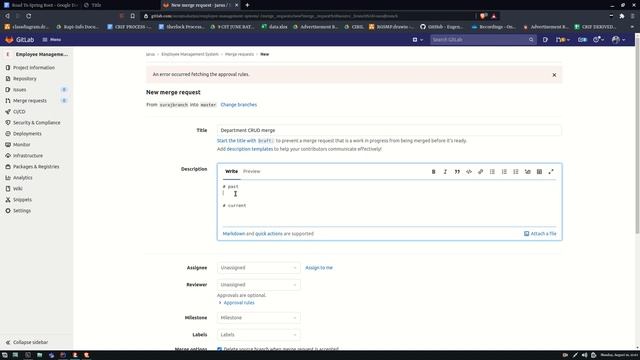Reload the page with browser refresh icon
The image size is (640, 360).
click(x=29, y=16)
